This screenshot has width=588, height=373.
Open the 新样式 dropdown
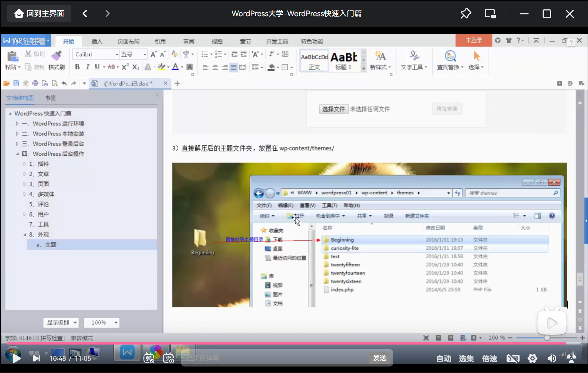pos(380,67)
